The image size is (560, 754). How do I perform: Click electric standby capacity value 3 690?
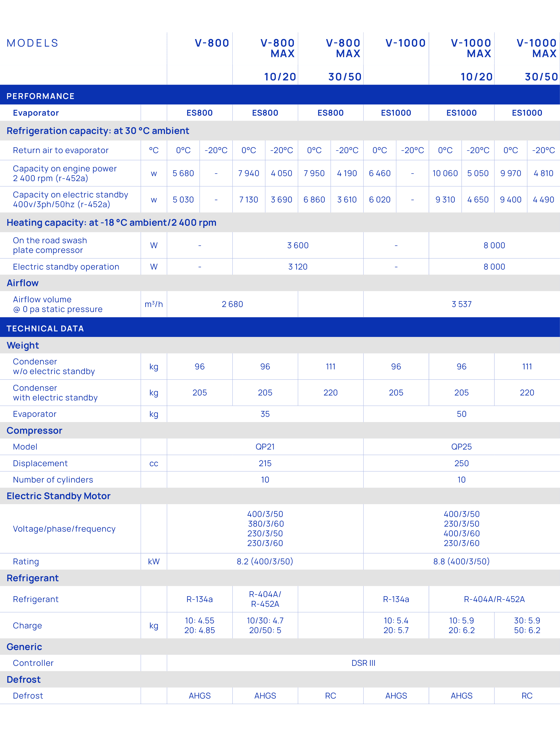click(x=281, y=200)
